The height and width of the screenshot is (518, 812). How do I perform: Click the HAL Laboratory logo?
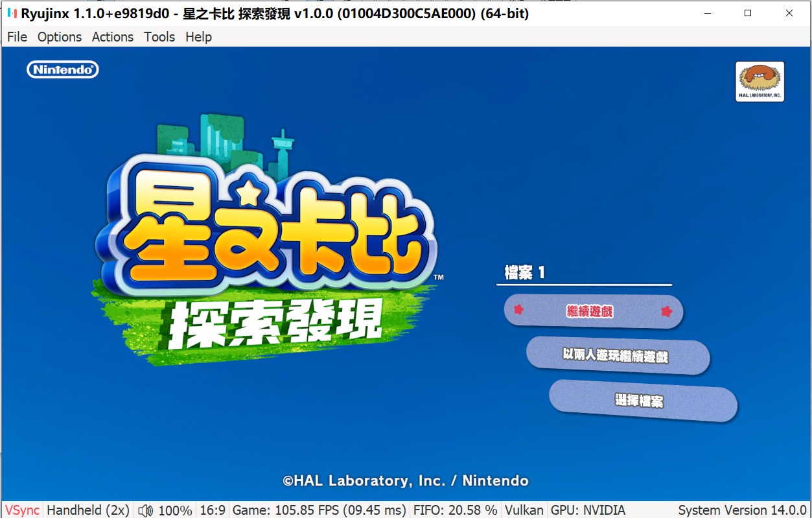click(760, 82)
